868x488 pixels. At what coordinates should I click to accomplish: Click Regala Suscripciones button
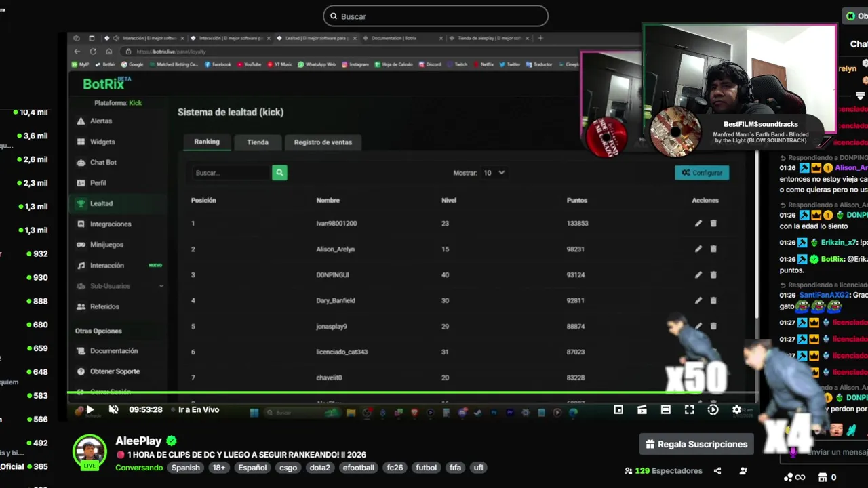(696, 445)
